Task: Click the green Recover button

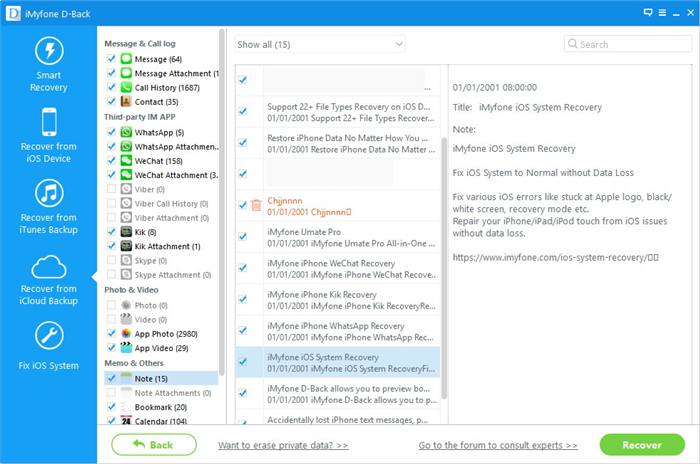Action: 642,444
